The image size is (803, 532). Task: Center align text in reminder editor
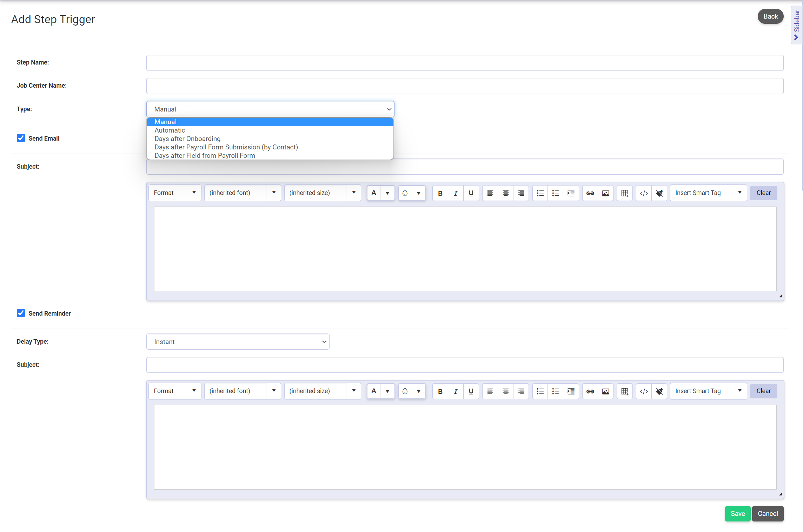[505, 391]
